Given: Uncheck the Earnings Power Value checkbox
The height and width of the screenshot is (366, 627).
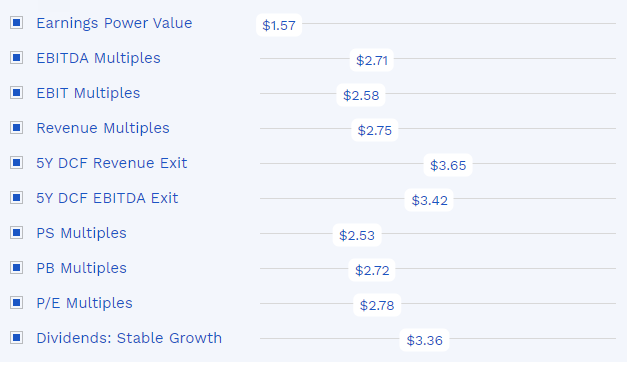Looking at the screenshot, I should pos(16,22).
